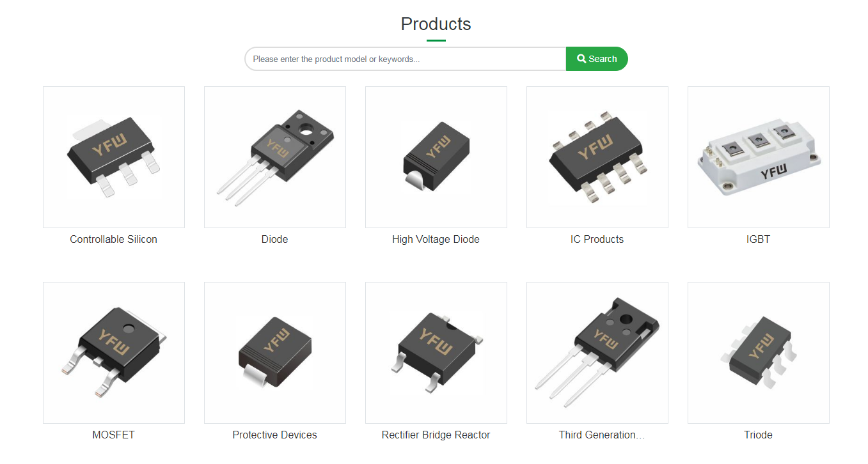Click the Controllable Silicon text link
The width and height of the screenshot is (868, 464).
[114, 240]
